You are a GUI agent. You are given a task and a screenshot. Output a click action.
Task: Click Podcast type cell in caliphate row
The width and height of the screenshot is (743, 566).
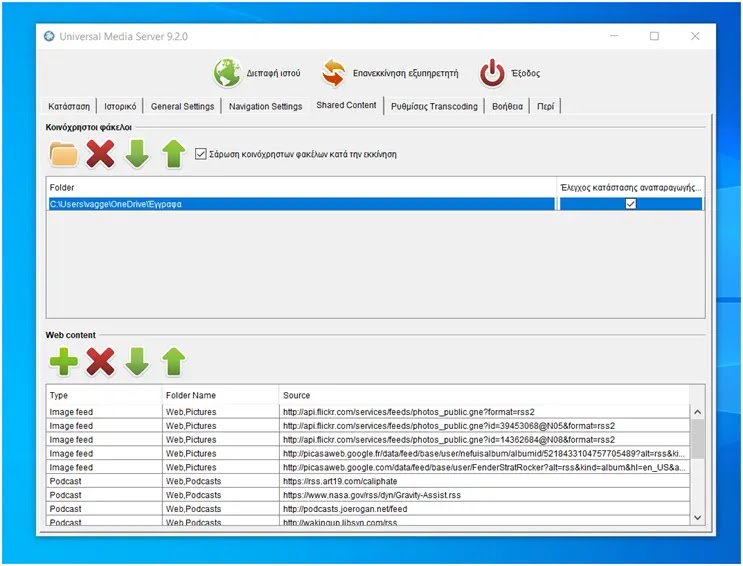pos(104,481)
